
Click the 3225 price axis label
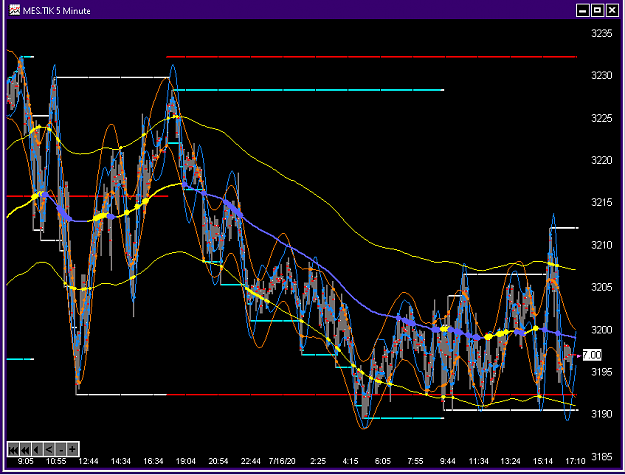tap(601, 118)
